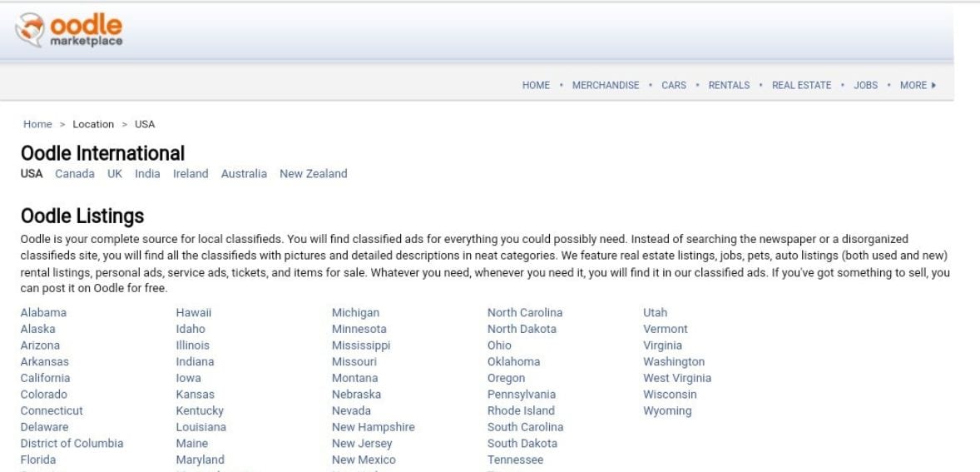Open Delaware listings

pyautogui.click(x=44, y=427)
